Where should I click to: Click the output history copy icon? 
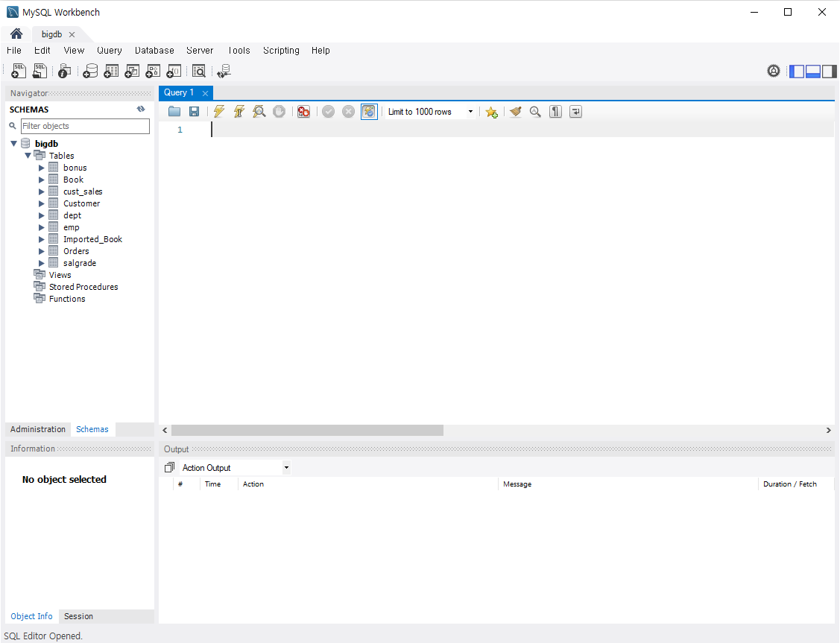point(169,467)
